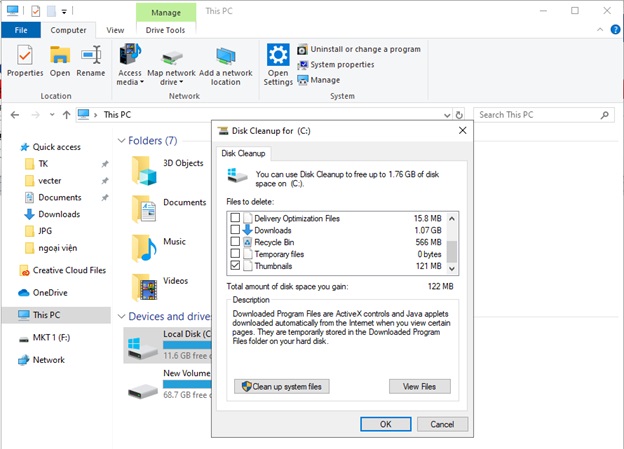Open Downloads in Quick access

pos(52,215)
